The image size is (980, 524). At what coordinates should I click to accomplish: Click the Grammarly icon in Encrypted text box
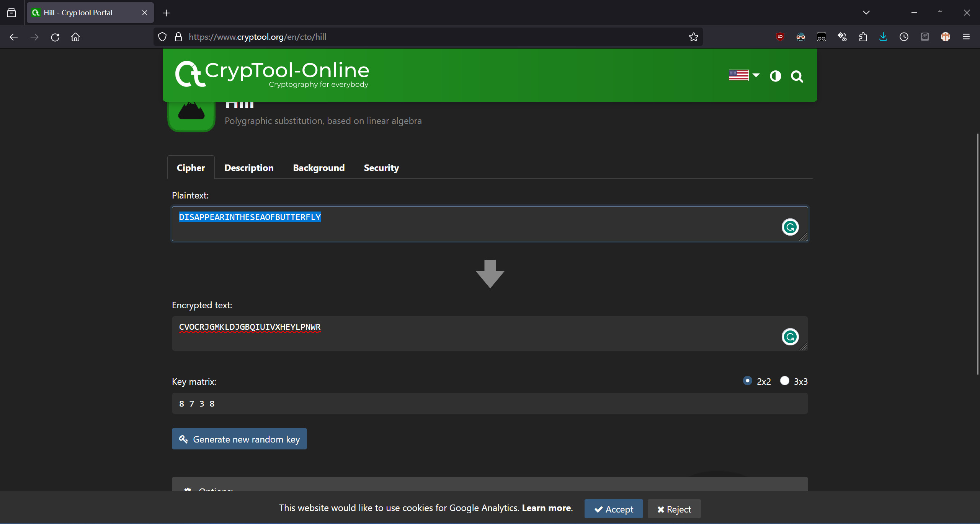(x=790, y=337)
